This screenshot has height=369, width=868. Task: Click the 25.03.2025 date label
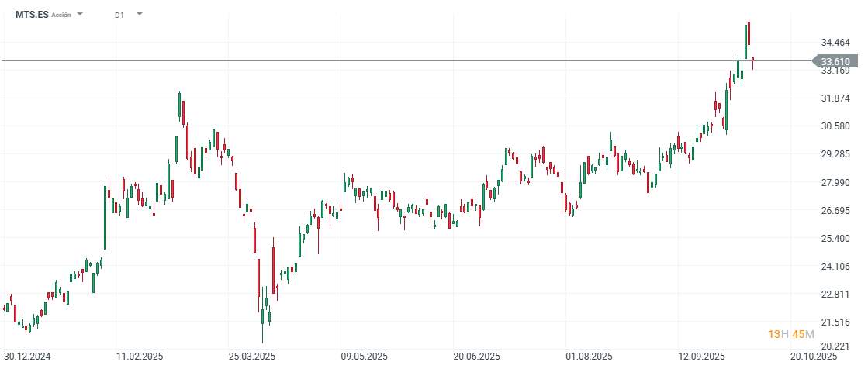pos(252,357)
